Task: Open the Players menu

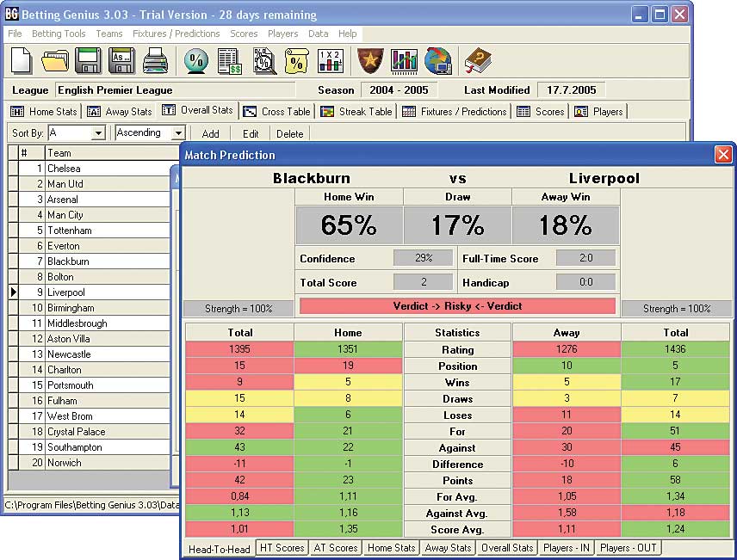Action: (x=282, y=34)
